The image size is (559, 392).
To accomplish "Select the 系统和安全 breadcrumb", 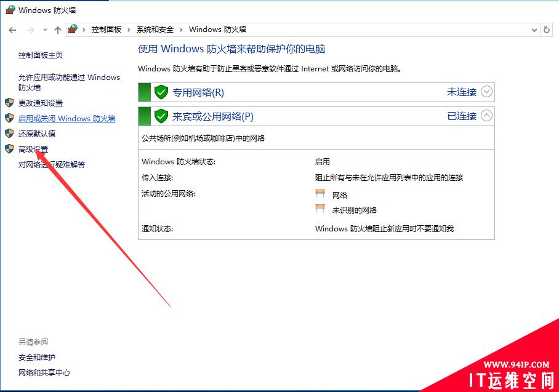I will pos(155,29).
